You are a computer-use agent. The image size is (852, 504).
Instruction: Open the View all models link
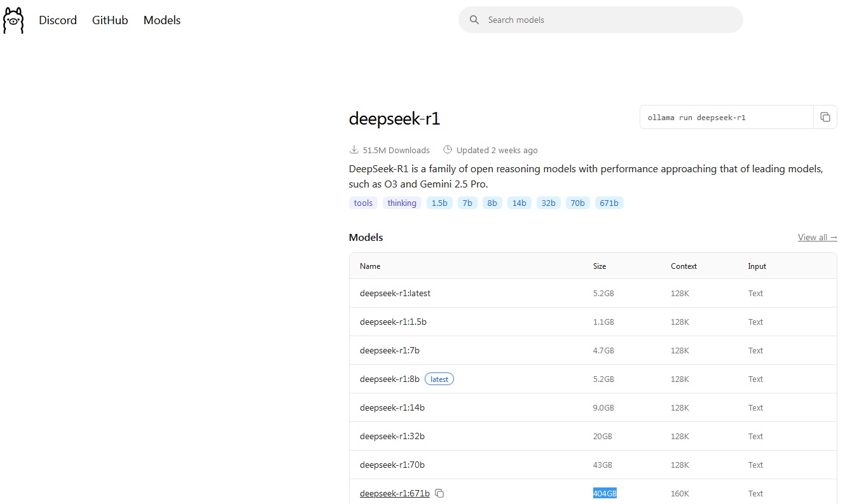click(818, 237)
